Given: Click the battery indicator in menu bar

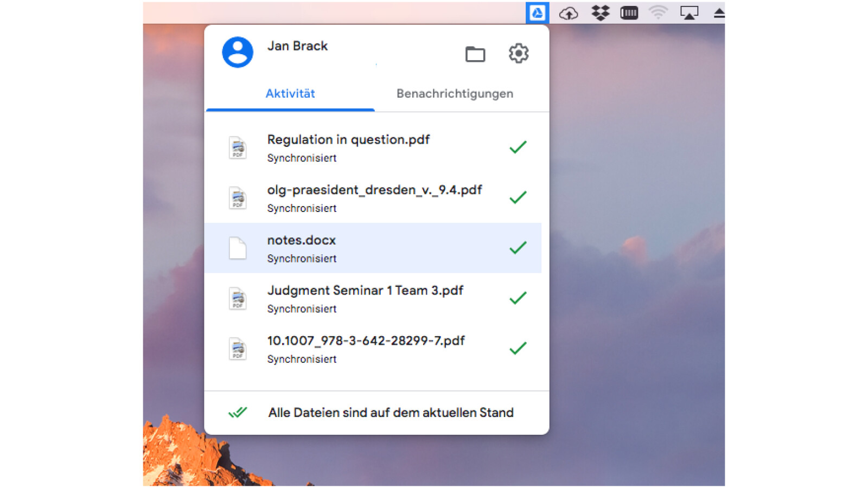Looking at the screenshot, I should click(629, 13).
